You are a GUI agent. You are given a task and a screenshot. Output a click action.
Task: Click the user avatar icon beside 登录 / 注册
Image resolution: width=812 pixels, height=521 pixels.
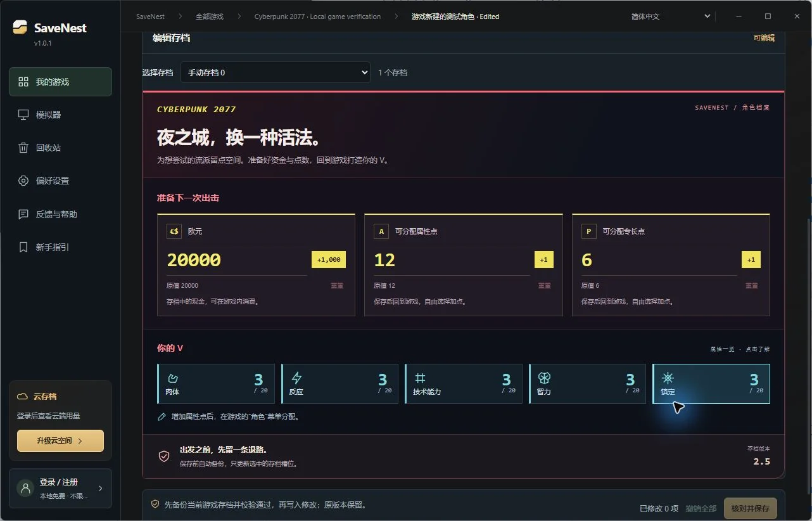click(25, 488)
